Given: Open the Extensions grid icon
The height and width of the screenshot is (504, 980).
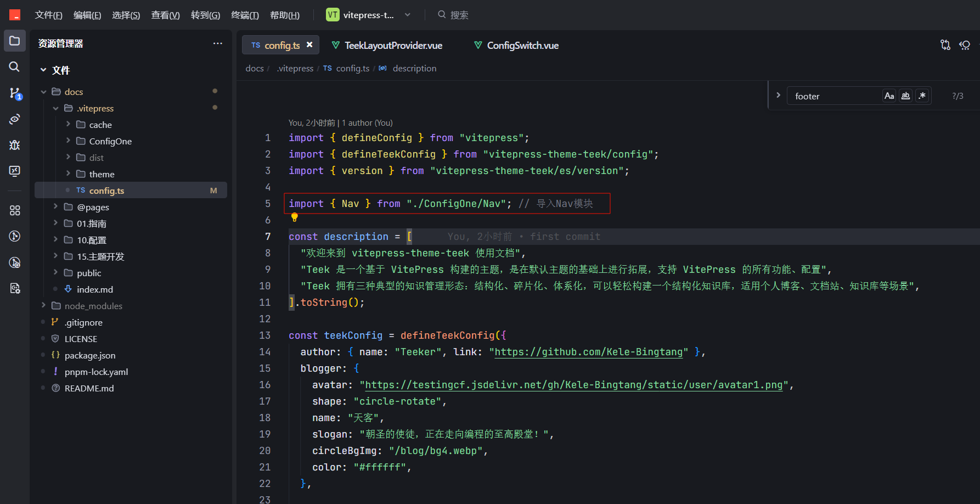Looking at the screenshot, I should click(x=15, y=210).
